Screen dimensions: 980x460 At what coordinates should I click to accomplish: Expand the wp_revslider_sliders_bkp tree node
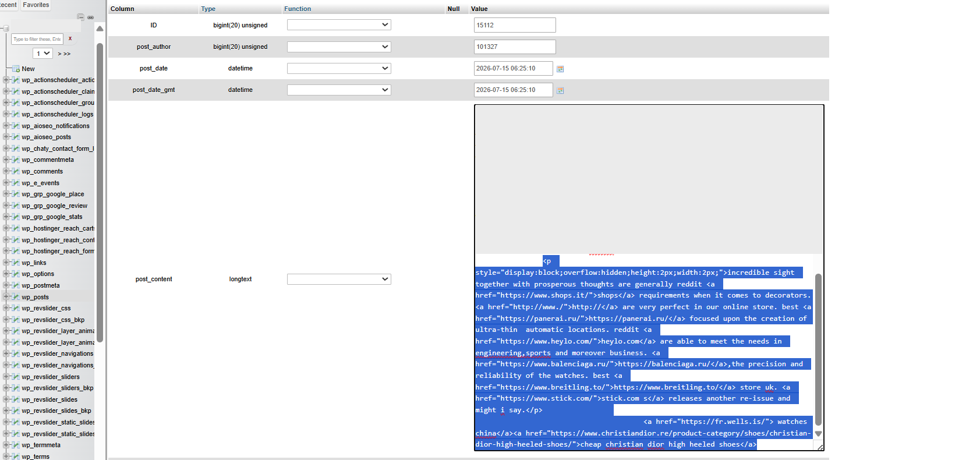pyautogui.click(x=6, y=388)
